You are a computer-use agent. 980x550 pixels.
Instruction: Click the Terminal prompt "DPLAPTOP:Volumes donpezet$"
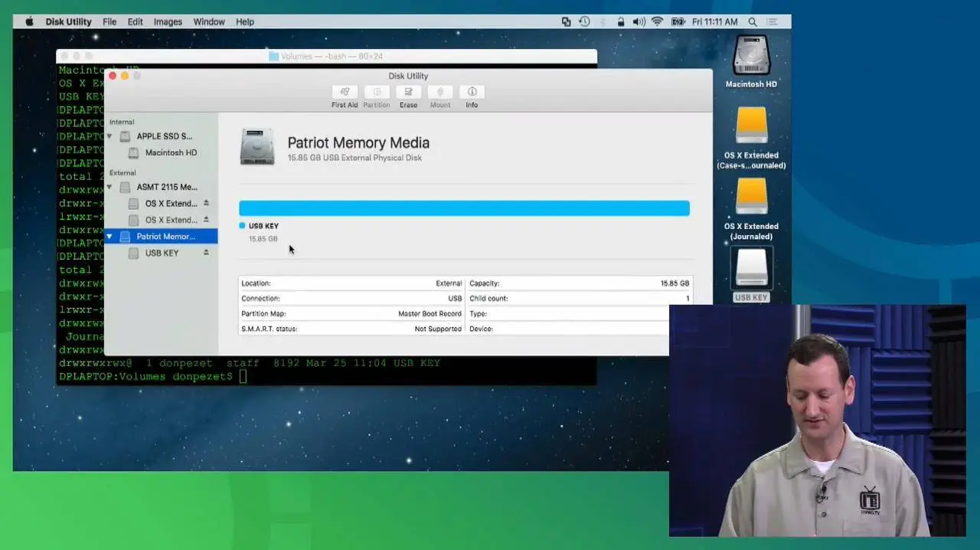[145, 377]
